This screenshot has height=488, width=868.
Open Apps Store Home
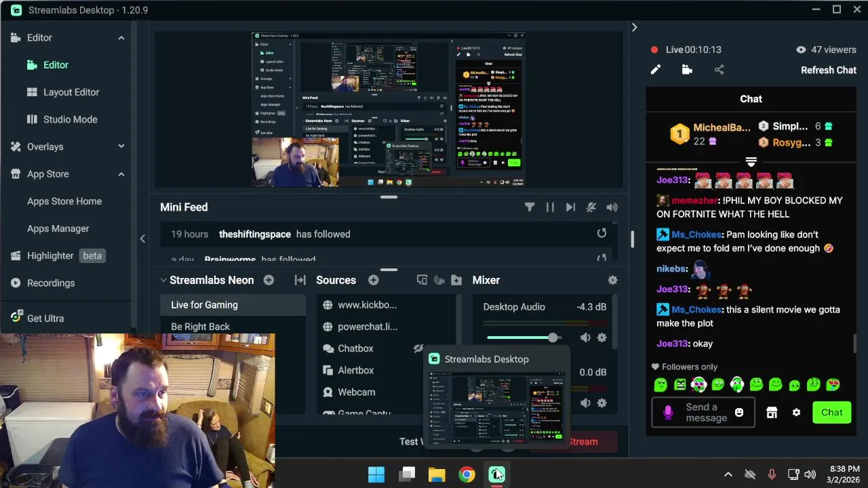[x=64, y=201]
